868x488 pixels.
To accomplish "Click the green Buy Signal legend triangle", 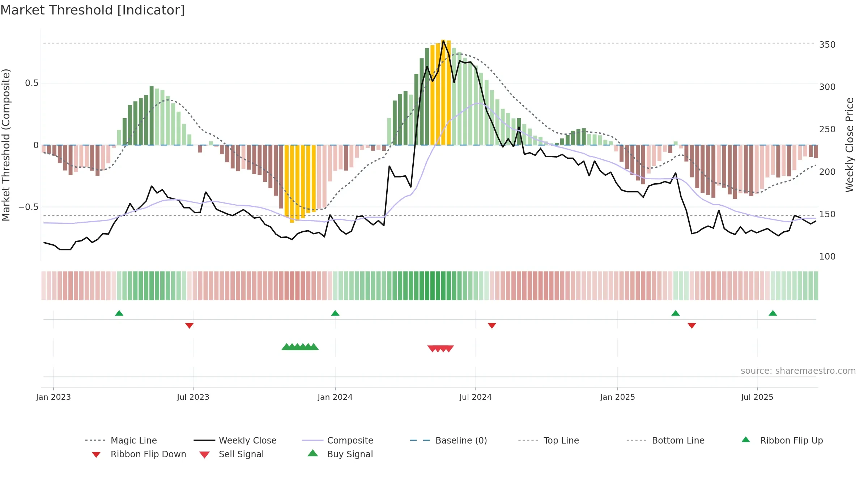I will (313, 453).
